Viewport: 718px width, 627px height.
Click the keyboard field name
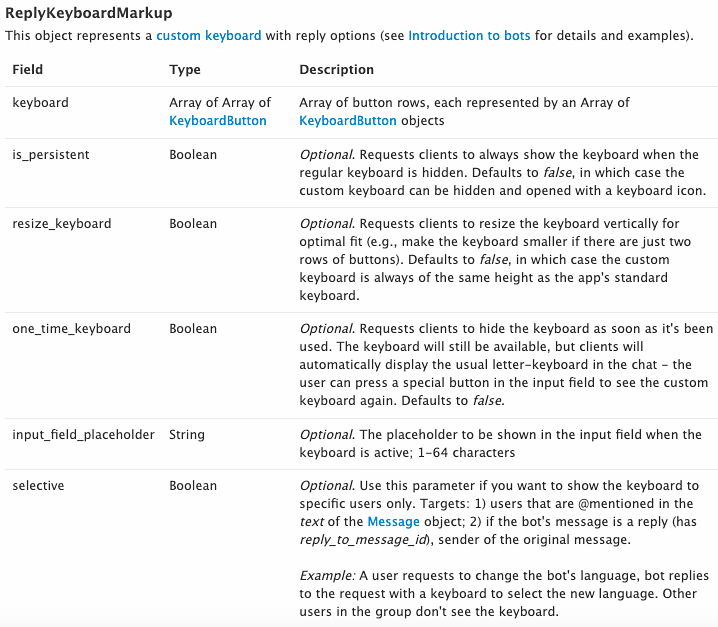[40, 103]
